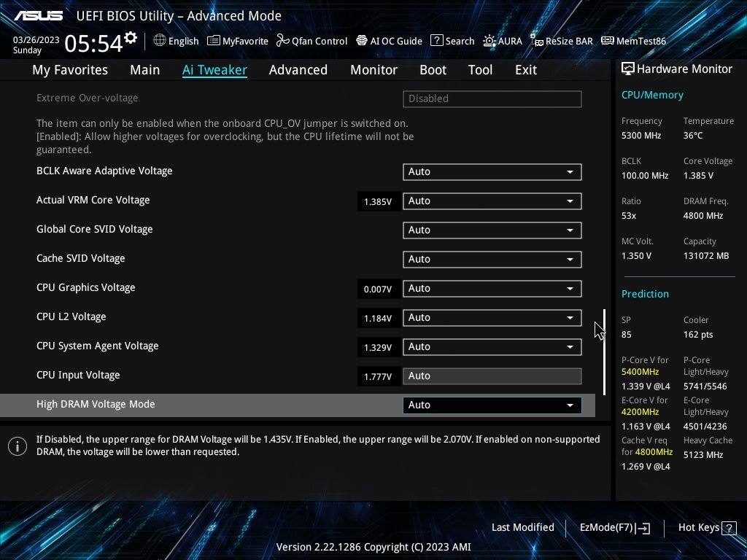Select the Exit tab
Viewport: 747px width, 560px height.
526,70
